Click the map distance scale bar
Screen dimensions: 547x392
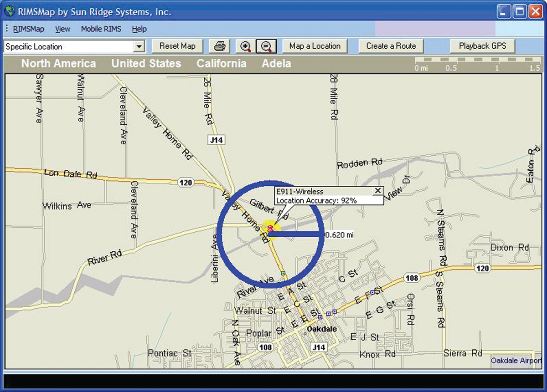477,61
